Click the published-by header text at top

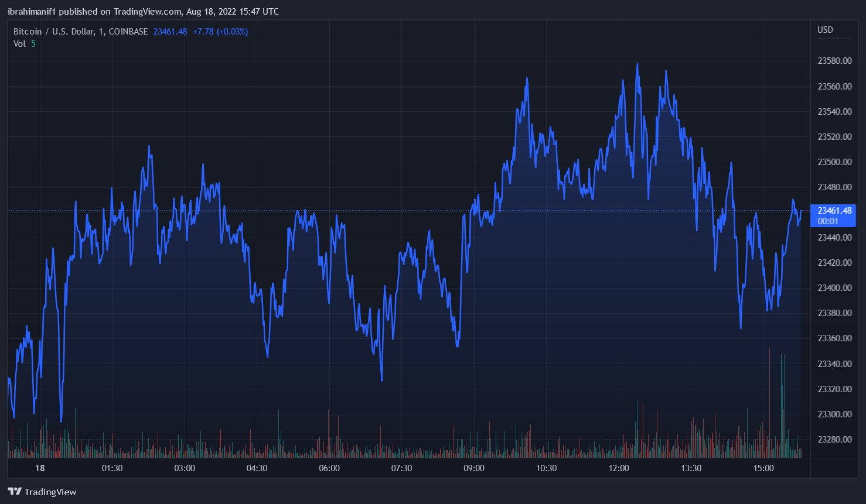coord(143,12)
